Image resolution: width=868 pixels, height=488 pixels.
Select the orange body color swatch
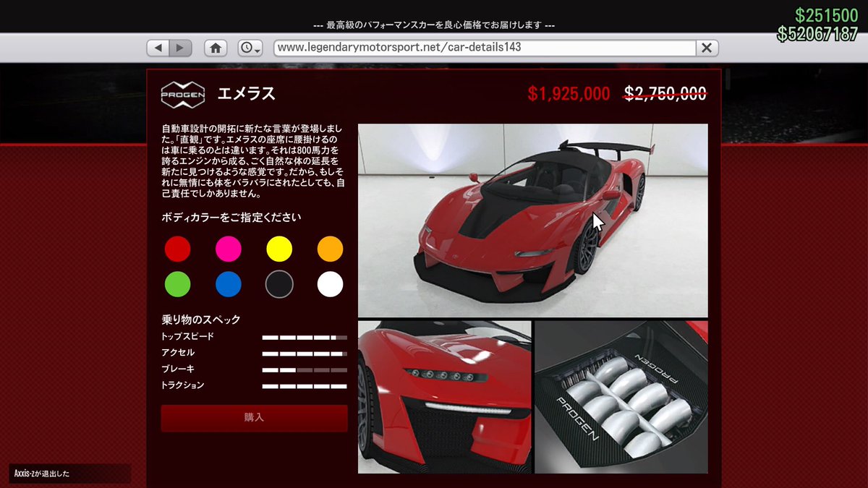point(330,249)
